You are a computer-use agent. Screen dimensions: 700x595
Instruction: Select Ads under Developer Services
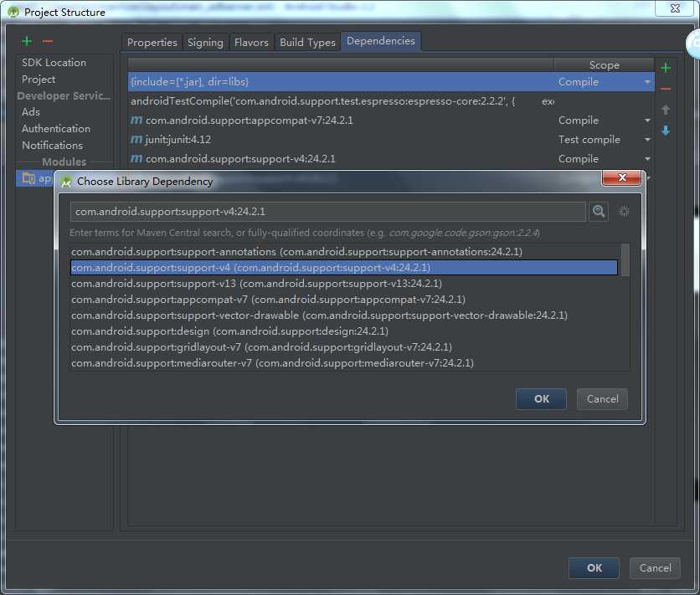[x=31, y=112]
